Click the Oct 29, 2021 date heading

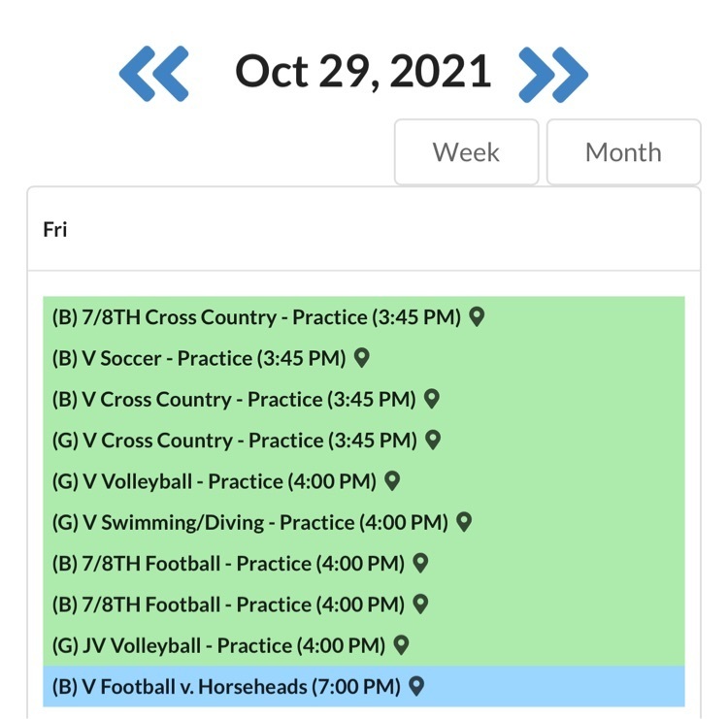(x=363, y=71)
